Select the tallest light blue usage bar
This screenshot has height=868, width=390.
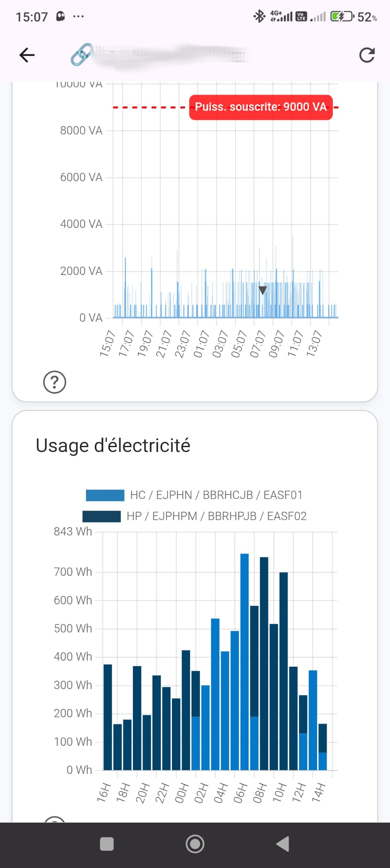(x=244, y=661)
